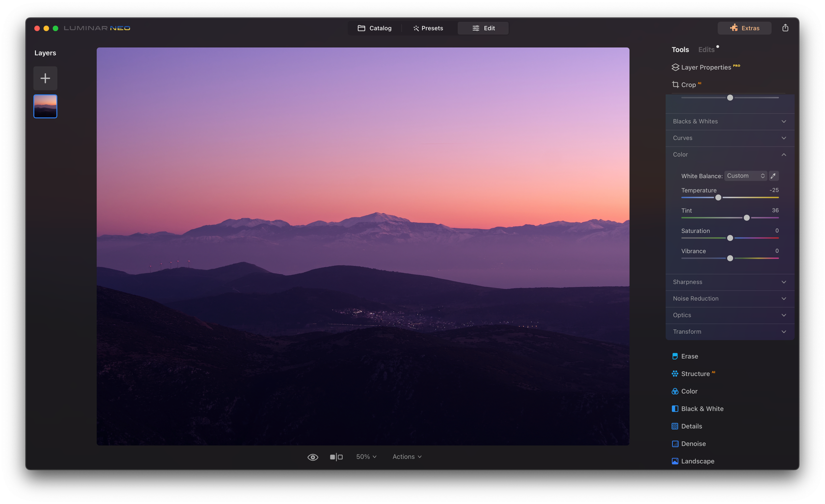Open the Landscape tool
825x504 pixels.
point(693,461)
